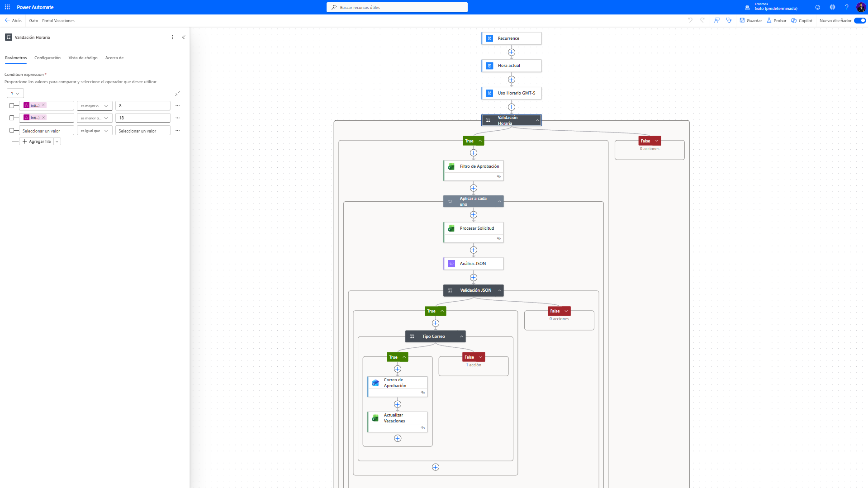Select the Hora actual action node

(511, 66)
